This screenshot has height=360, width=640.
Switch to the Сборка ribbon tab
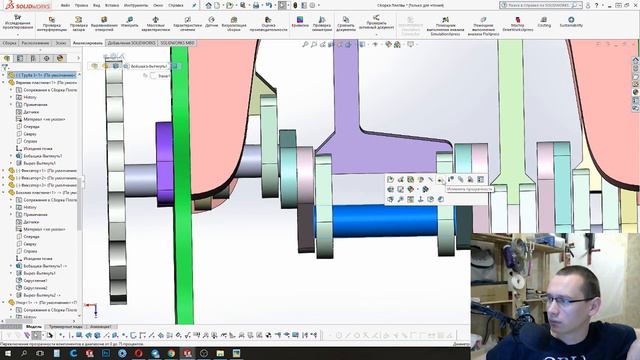coord(9,43)
